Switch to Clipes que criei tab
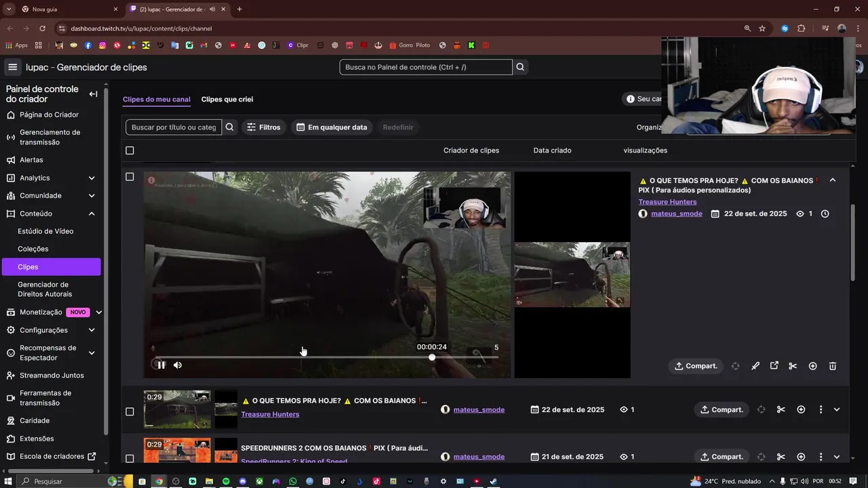 227,99
